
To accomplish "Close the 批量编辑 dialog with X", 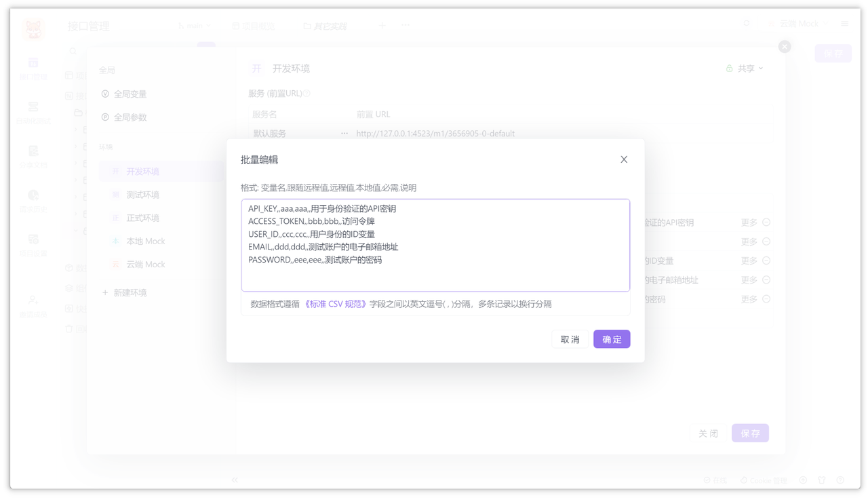I will [624, 159].
